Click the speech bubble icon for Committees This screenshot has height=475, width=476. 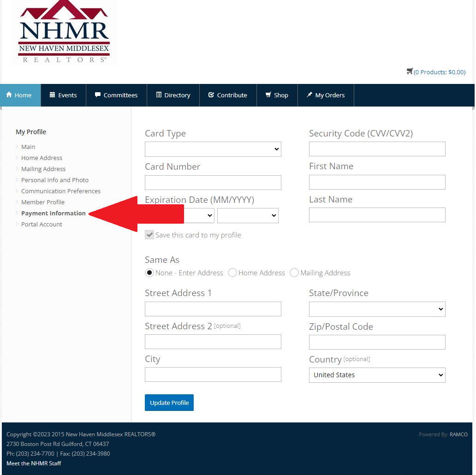[98, 95]
